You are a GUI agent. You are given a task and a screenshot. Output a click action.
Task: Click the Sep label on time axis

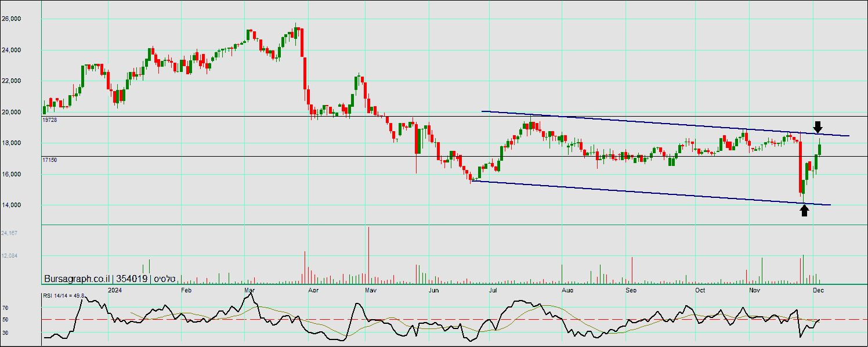click(x=631, y=289)
